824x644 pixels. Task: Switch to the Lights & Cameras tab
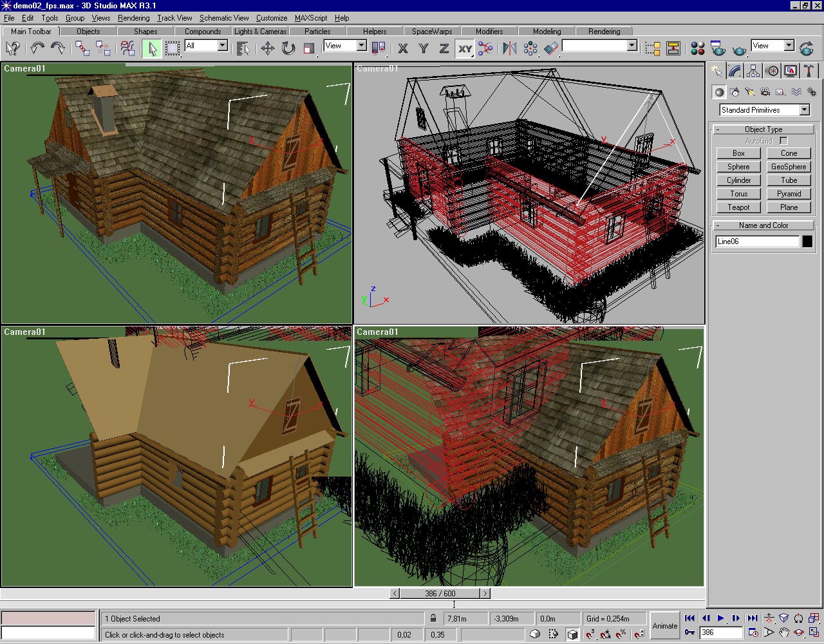260,31
